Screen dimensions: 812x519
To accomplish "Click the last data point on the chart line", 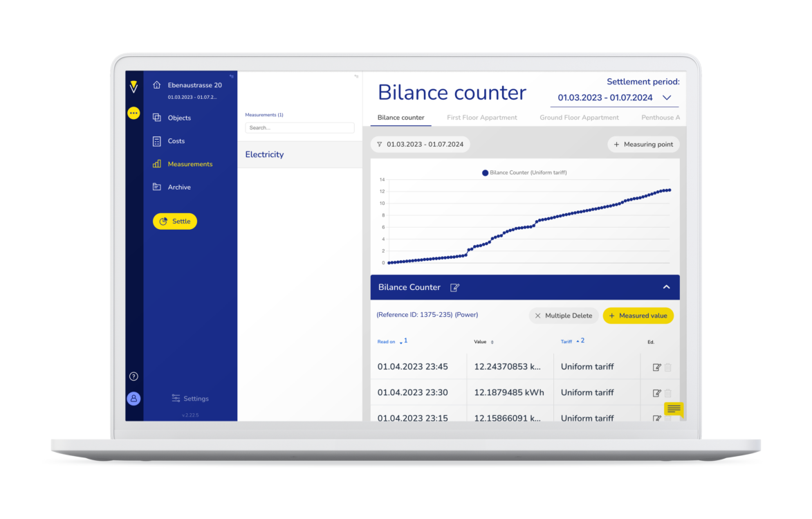I will (x=669, y=190).
